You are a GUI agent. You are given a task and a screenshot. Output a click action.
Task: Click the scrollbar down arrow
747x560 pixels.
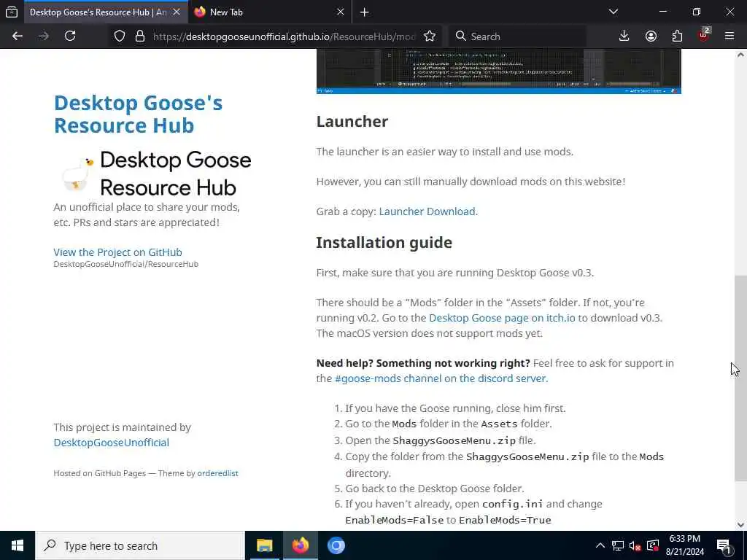740,525
